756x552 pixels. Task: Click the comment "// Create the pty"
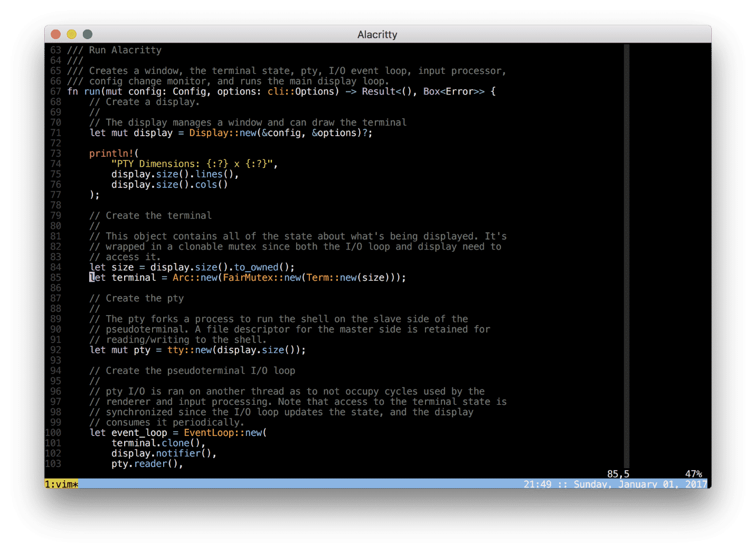pyautogui.click(x=137, y=298)
